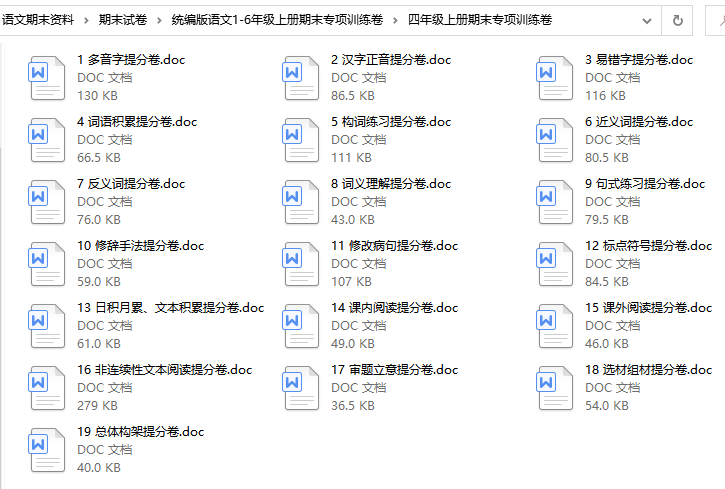Click the 279 KB size text

[x=98, y=405]
